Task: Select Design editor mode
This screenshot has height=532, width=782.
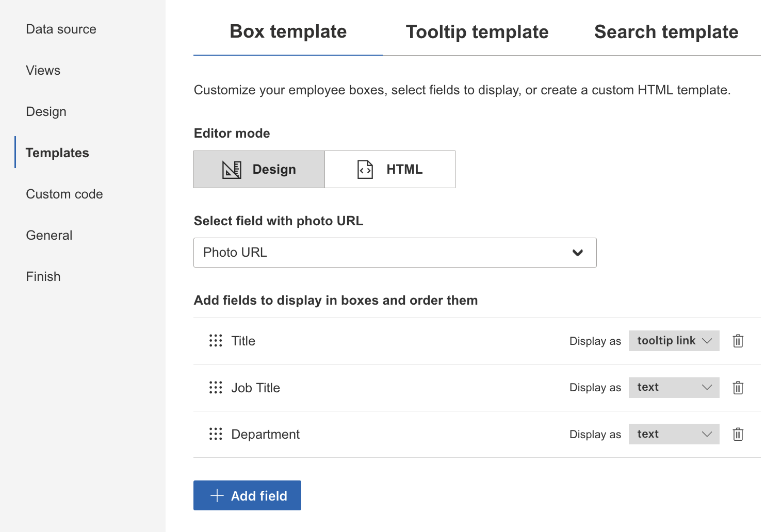Action: click(x=259, y=170)
